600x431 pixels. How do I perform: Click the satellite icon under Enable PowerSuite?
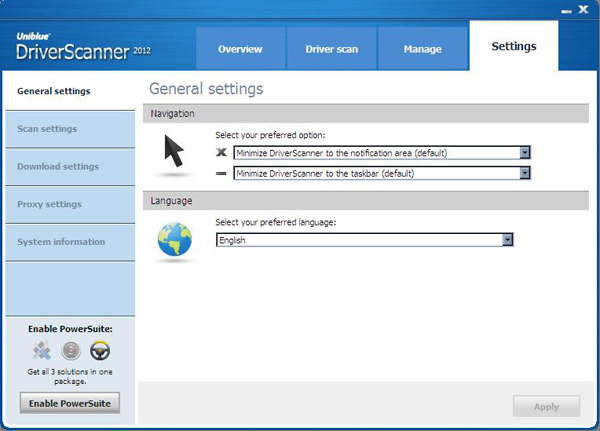(x=41, y=350)
